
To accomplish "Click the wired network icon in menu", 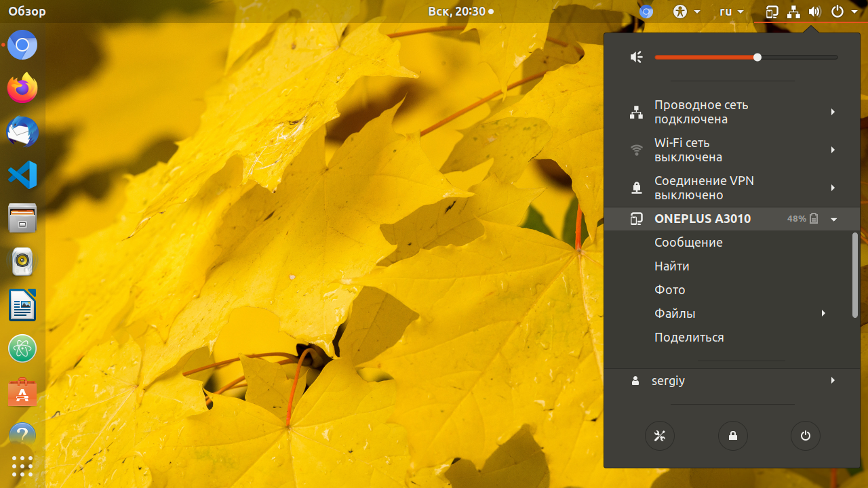I will click(x=636, y=113).
